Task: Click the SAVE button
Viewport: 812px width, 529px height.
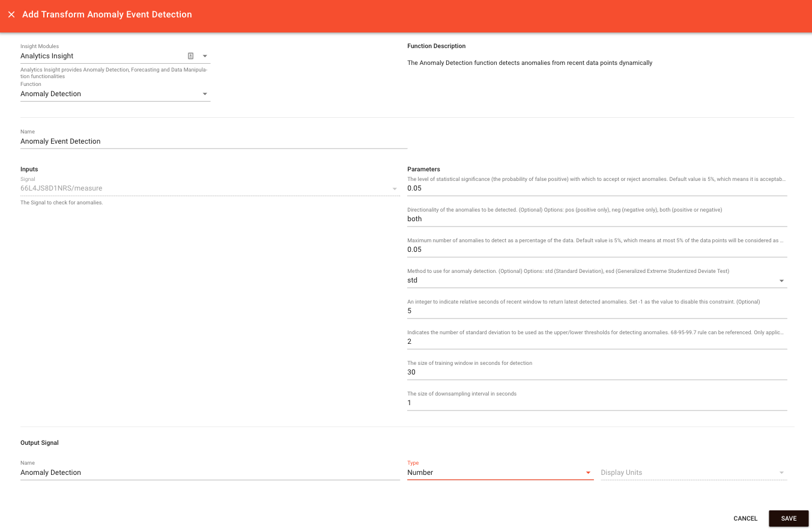Action: [788, 518]
